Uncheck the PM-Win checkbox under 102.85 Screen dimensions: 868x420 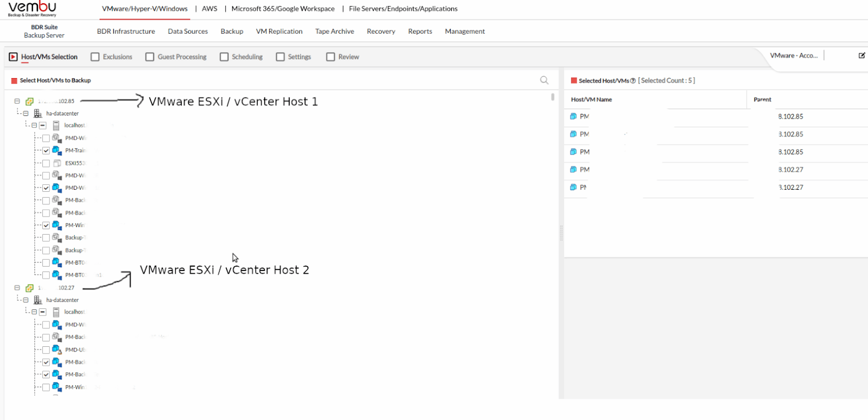(x=46, y=225)
